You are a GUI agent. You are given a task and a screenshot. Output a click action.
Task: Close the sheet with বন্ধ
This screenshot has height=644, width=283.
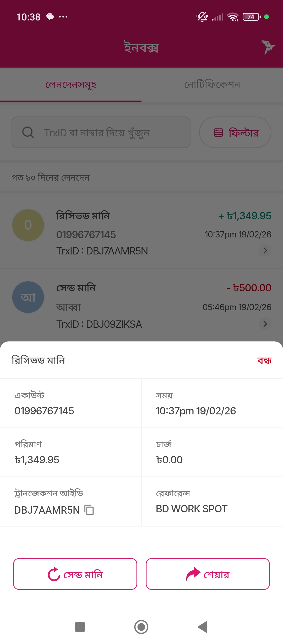[x=264, y=360]
